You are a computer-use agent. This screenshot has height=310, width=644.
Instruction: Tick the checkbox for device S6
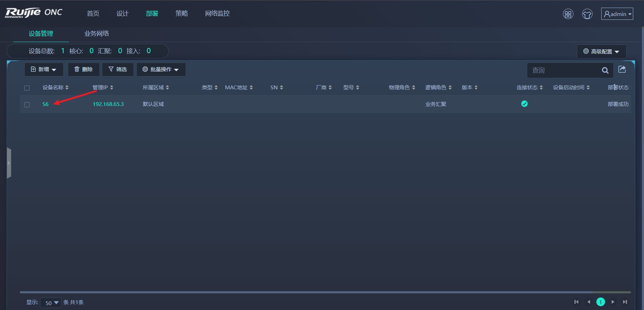(x=27, y=105)
